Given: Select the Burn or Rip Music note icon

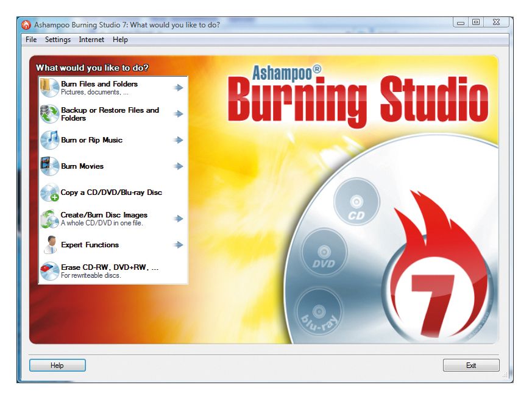Looking at the screenshot, I should 49,139.
